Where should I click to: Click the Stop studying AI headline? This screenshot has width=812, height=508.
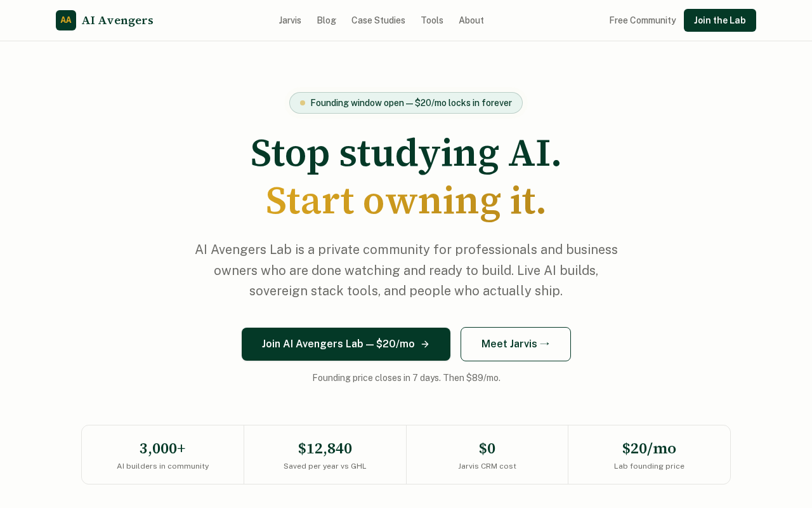point(406,153)
